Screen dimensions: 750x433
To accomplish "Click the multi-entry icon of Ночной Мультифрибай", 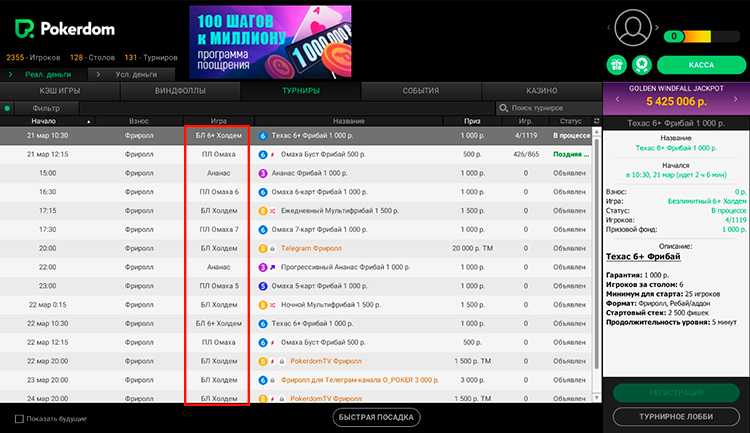I will (273, 305).
